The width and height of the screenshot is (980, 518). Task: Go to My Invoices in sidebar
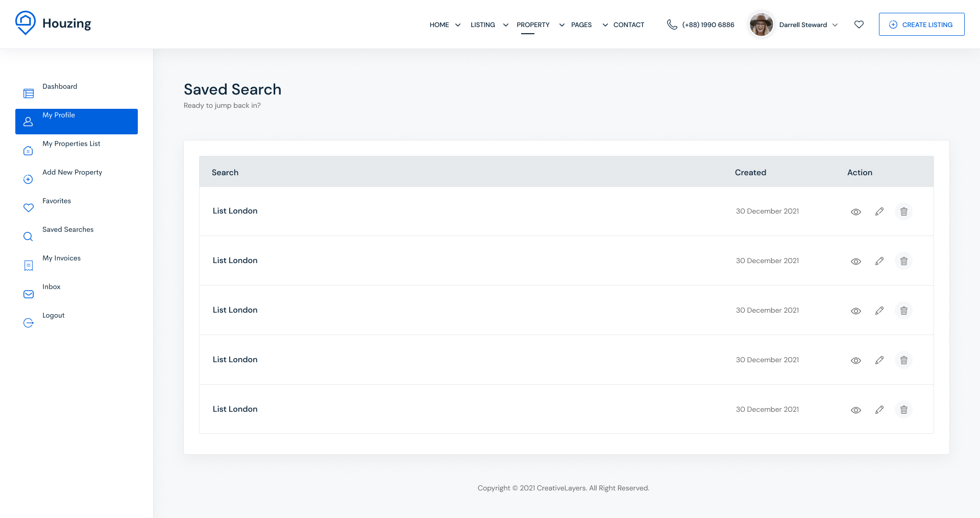tap(61, 258)
